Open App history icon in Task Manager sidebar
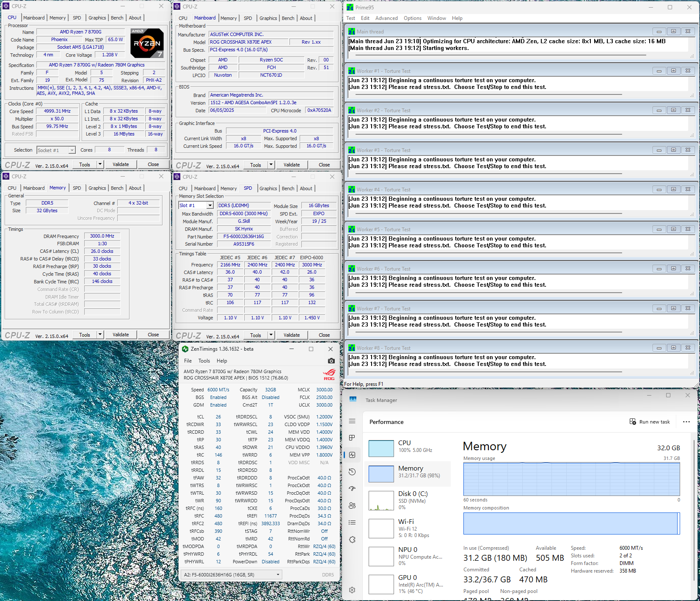The width and height of the screenshot is (700, 601). point(352,472)
